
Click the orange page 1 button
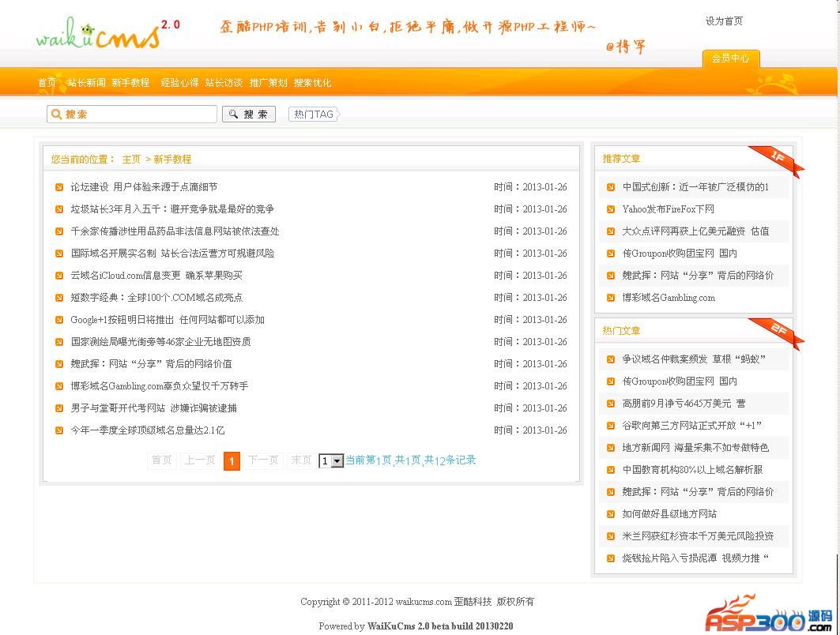[232, 461]
